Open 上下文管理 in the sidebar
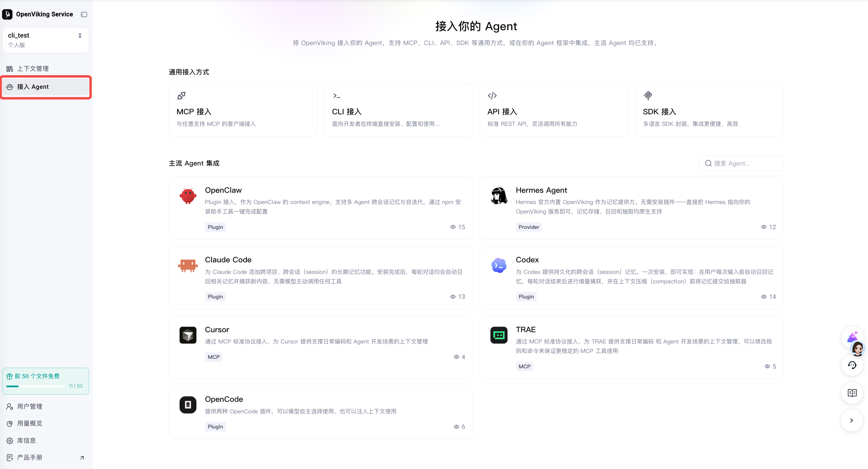The image size is (868, 469). (x=46, y=69)
